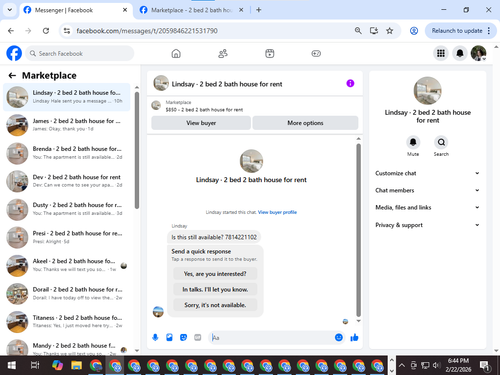500x375 pixels.
Task: Go to the Home feed icon
Action: point(176,53)
